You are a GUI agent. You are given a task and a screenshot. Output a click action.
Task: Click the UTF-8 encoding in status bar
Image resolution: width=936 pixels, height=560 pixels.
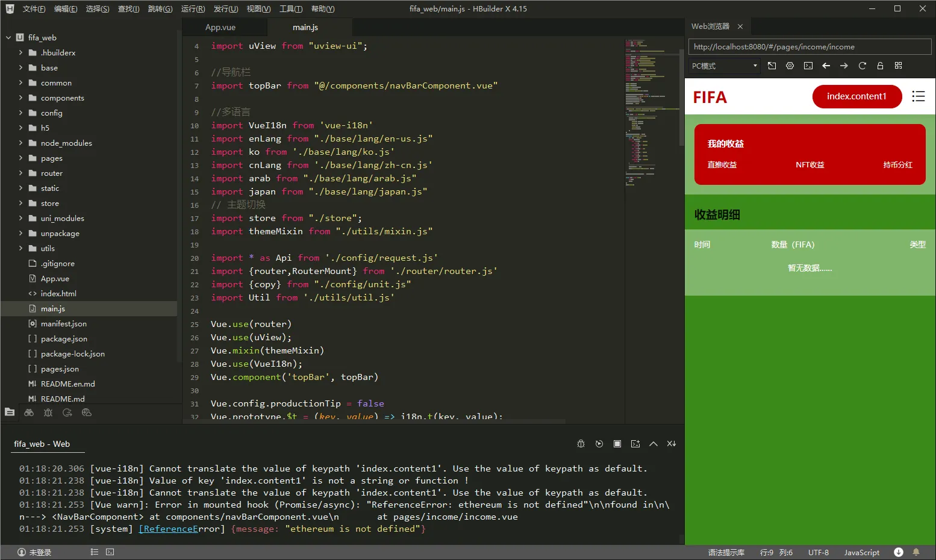coord(819,552)
